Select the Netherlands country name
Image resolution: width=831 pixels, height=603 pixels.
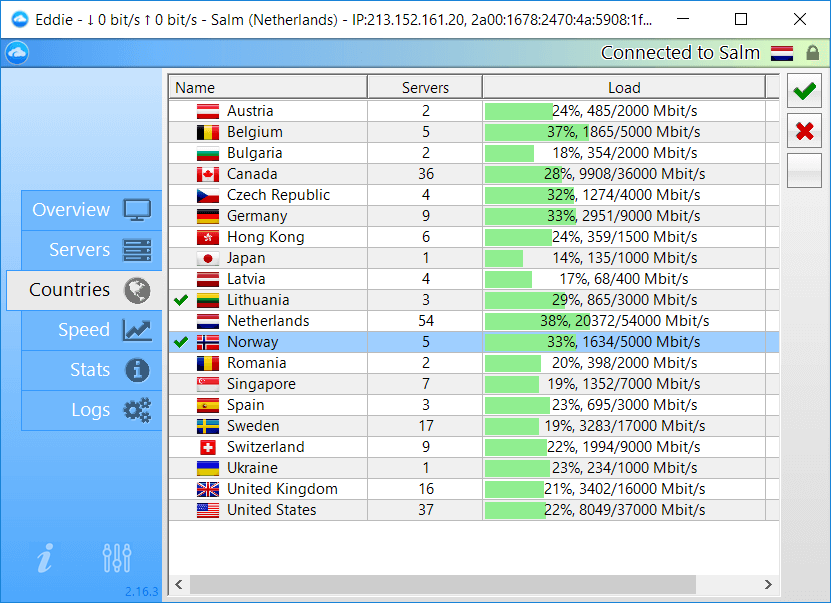268,321
